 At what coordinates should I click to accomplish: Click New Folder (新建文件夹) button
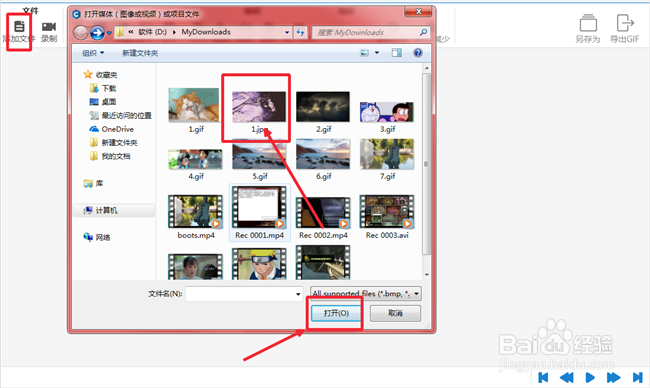tap(140, 53)
